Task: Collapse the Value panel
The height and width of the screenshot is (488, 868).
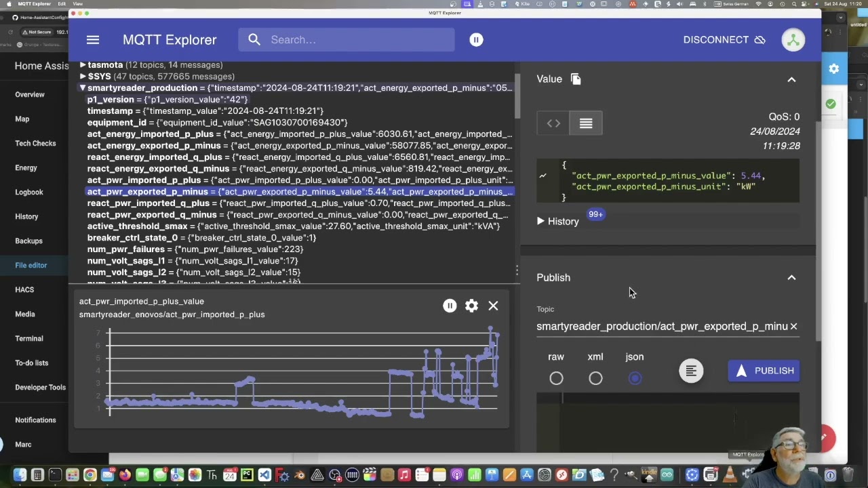Action: point(791,79)
